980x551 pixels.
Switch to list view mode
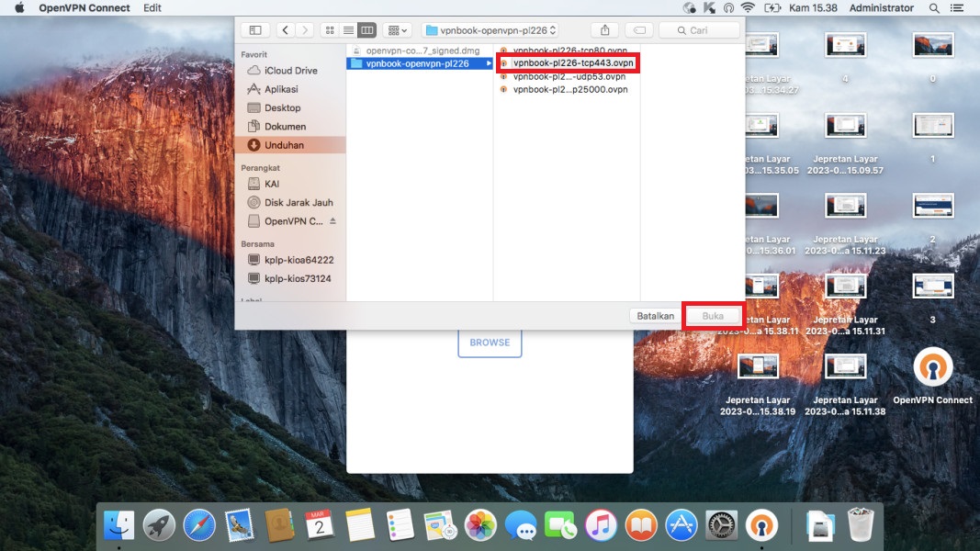point(348,30)
